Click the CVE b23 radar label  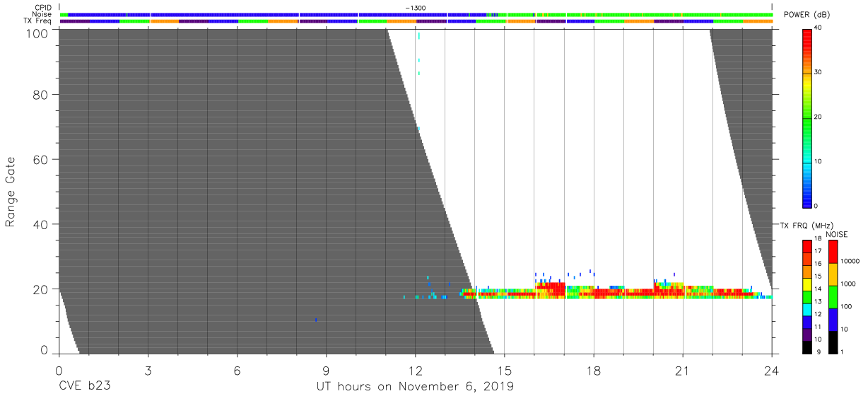[x=85, y=386]
